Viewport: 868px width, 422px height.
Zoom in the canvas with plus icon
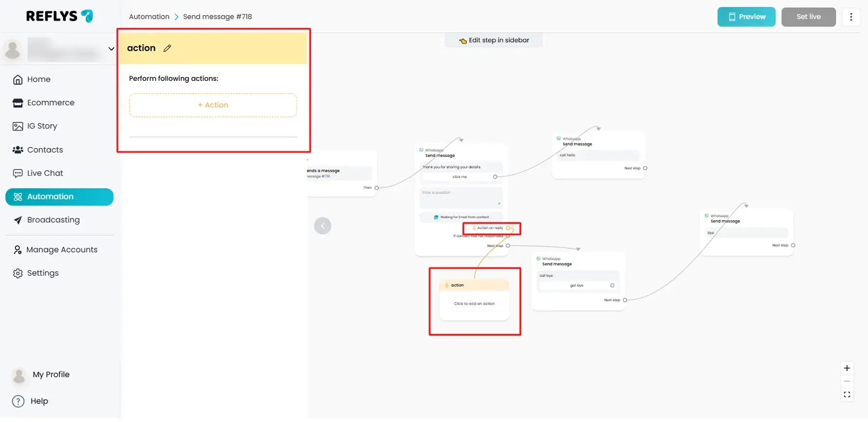point(847,369)
